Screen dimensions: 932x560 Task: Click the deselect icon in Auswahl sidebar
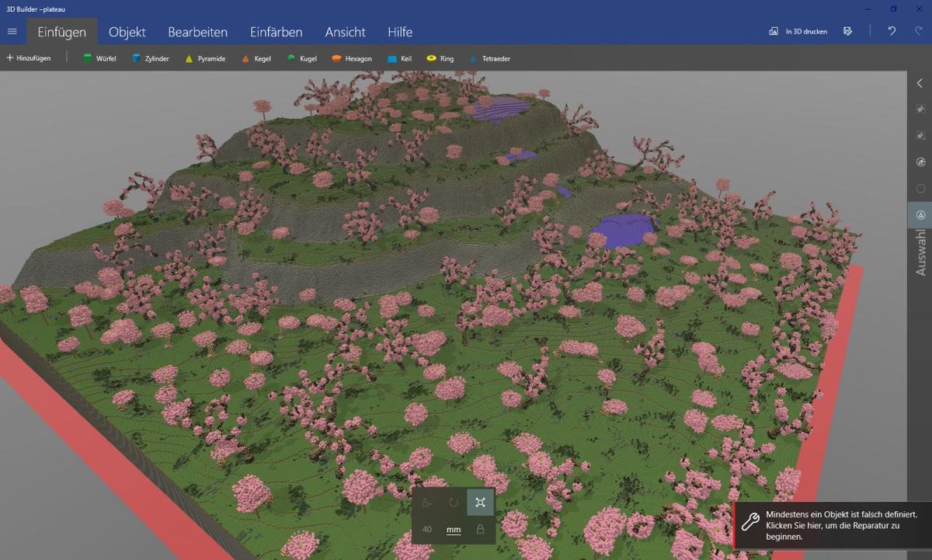pyautogui.click(x=920, y=135)
